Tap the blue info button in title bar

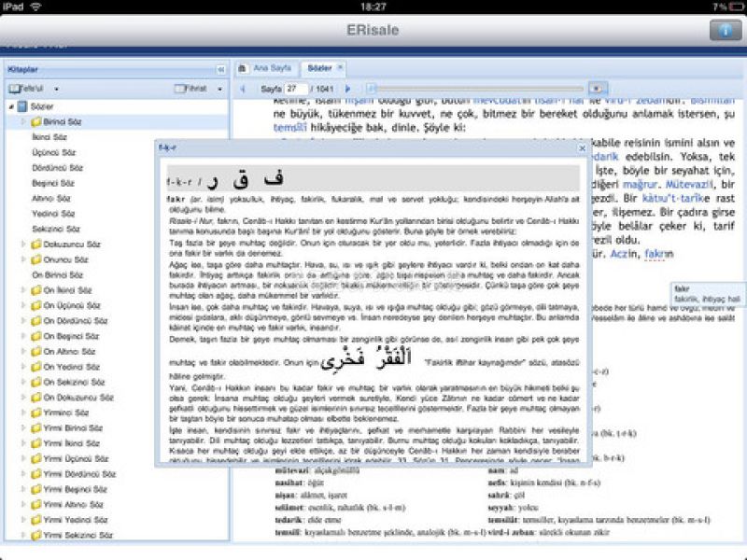tap(726, 31)
